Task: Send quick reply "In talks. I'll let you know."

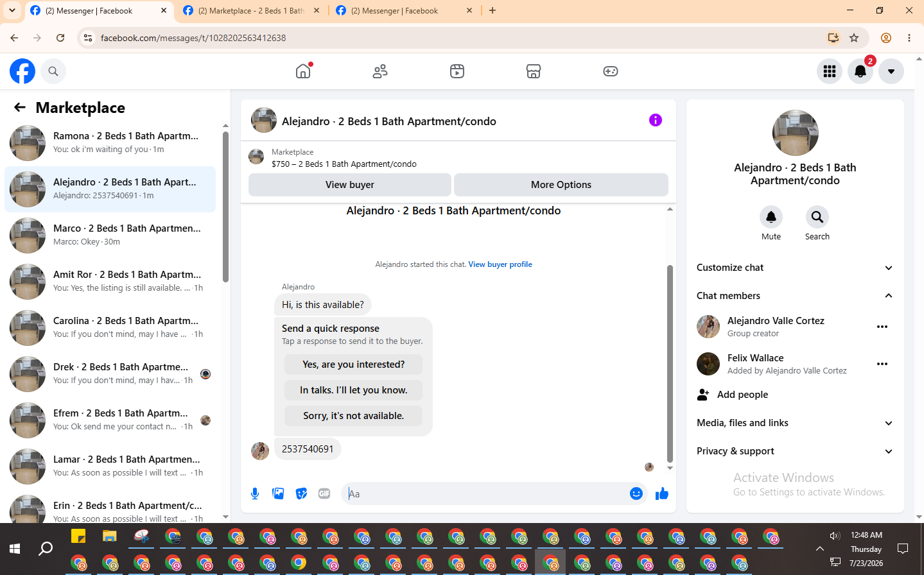Action: pos(354,390)
